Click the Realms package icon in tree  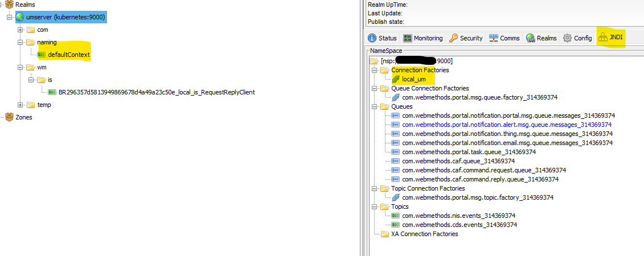pos(9,5)
